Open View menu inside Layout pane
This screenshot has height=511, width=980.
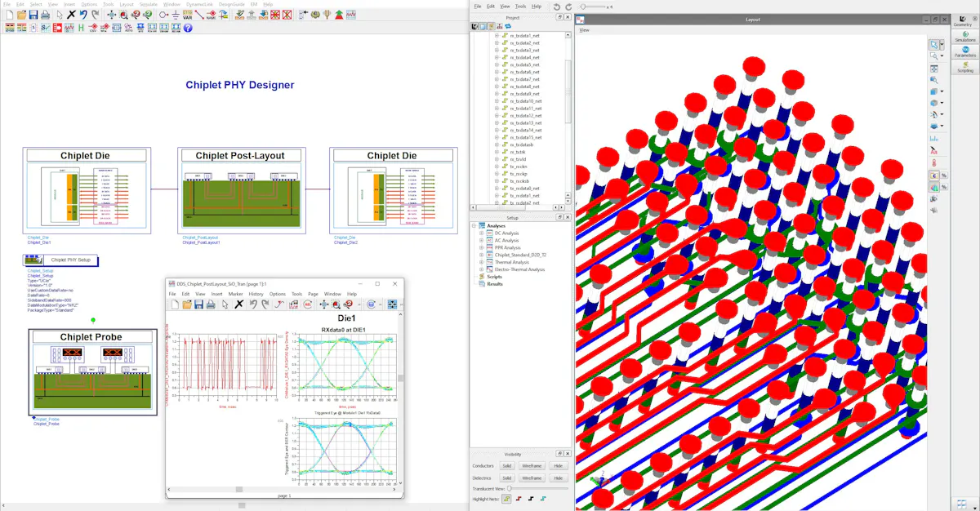pyautogui.click(x=585, y=30)
